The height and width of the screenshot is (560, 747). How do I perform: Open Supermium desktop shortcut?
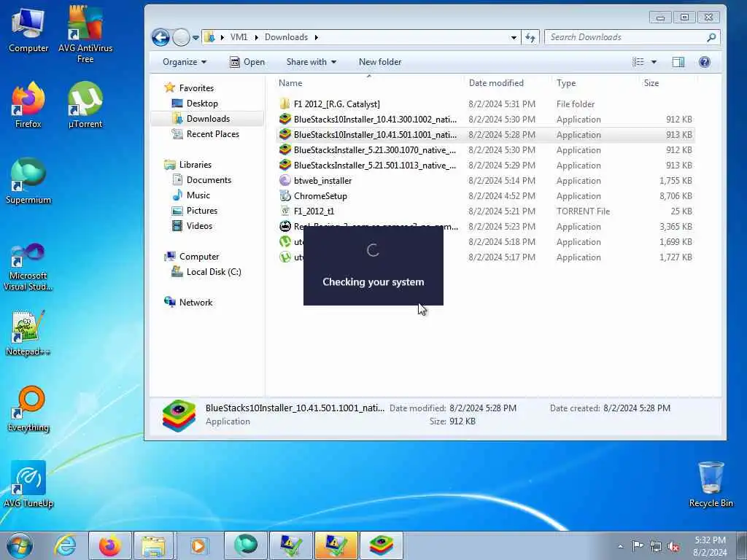[x=28, y=181]
